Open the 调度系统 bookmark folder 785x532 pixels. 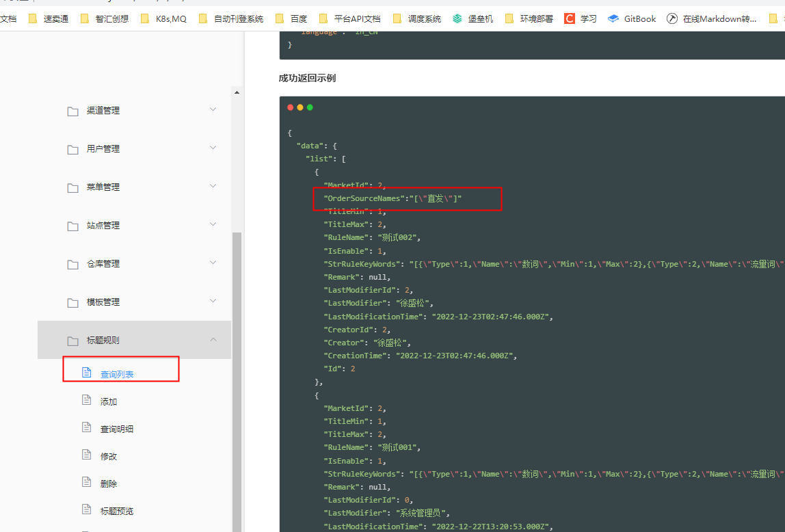[417, 19]
